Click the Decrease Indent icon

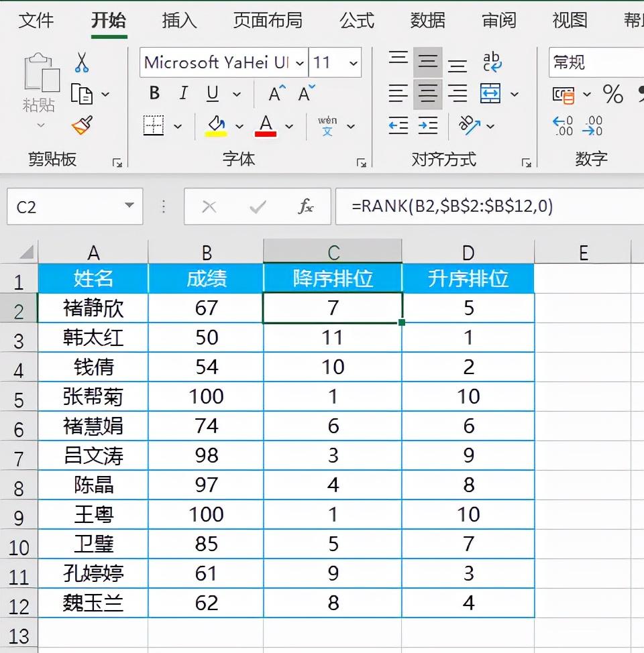398,125
